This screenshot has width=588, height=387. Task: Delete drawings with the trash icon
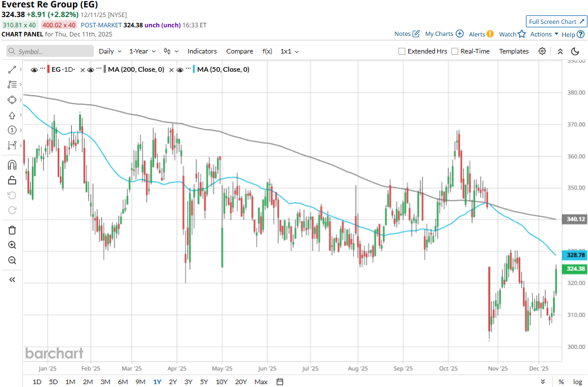pyautogui.click(x=12, y=230)
